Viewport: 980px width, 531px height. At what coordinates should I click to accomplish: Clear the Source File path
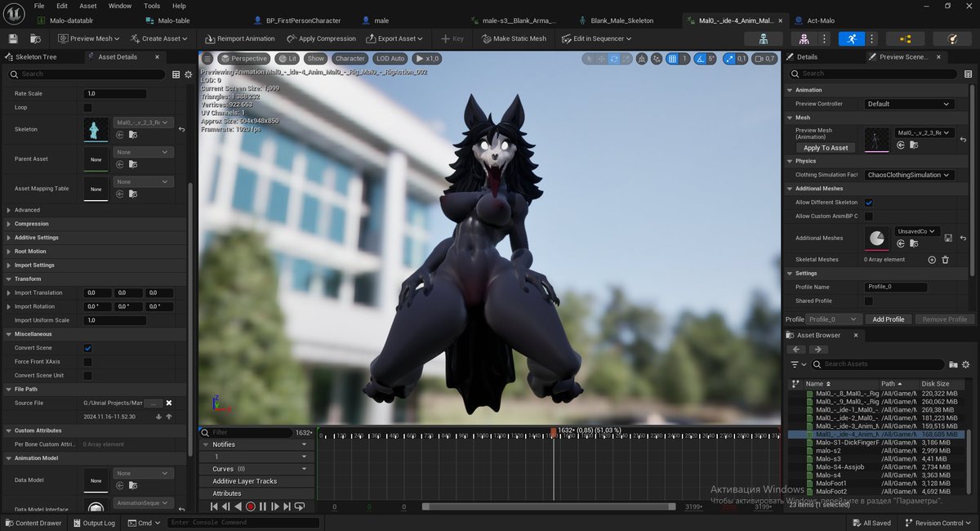click(x=169, y=403)
